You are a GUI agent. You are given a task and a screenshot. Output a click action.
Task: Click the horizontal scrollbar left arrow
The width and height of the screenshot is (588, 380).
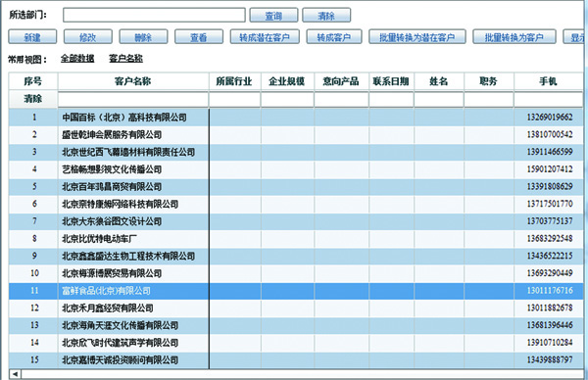pyautogui.click(x=15, y=374)
